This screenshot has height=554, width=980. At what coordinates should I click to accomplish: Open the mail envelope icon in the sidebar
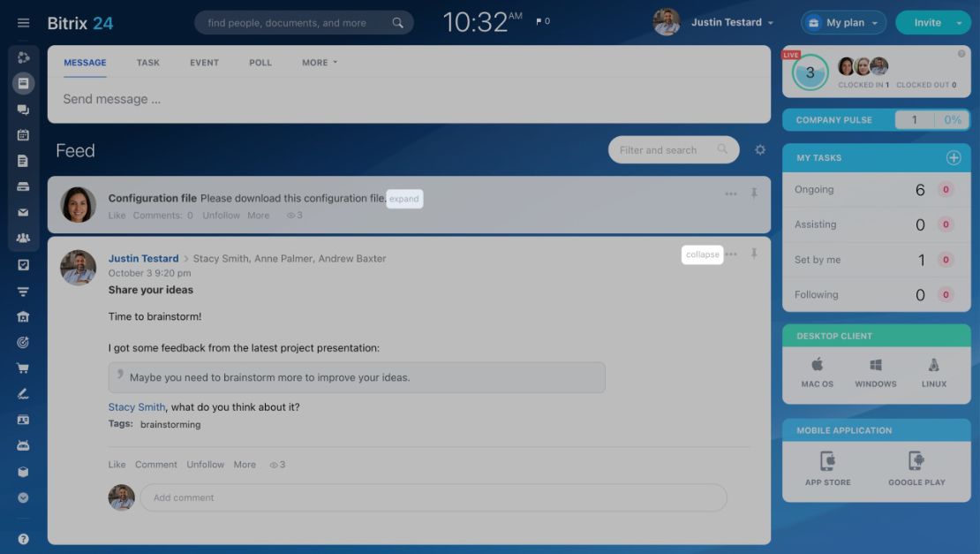click(23, 213)
